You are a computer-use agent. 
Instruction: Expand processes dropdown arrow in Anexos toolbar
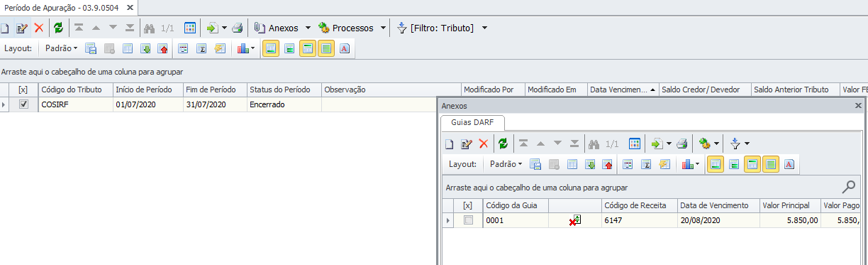[716, 144]
